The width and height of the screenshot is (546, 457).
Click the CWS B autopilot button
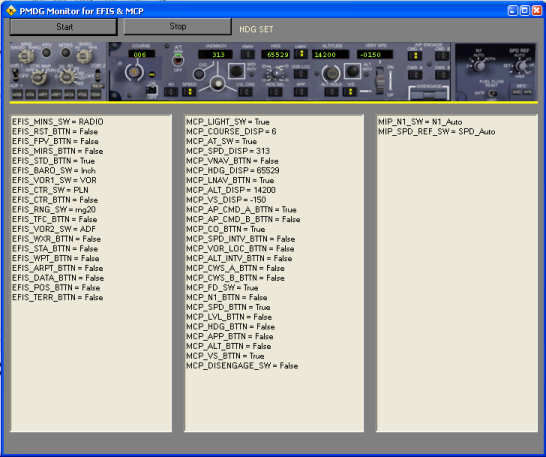(442, 75)
